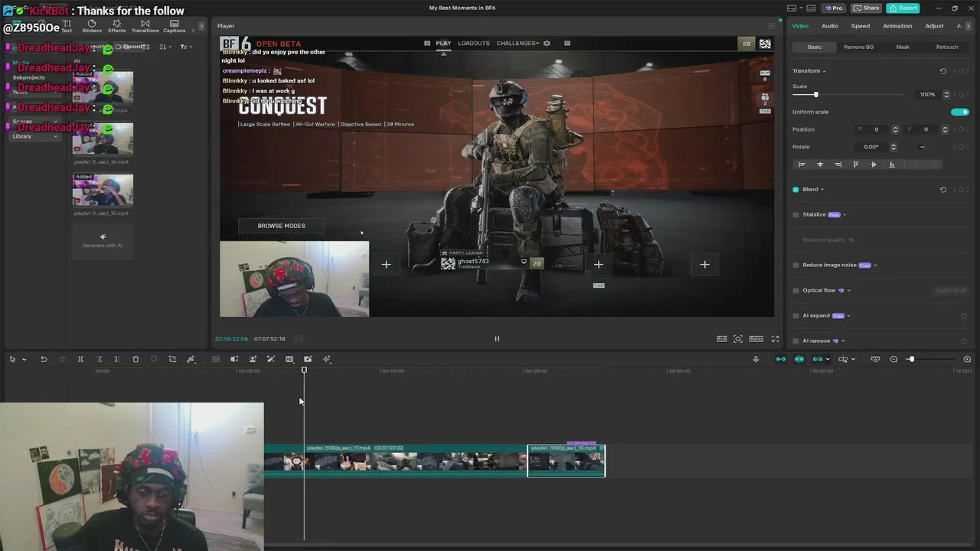Image resolution: width=980 pixels, height=551 pixels.
Task: Start voiceover recording with the microphone icon
Action: point(756,359)
